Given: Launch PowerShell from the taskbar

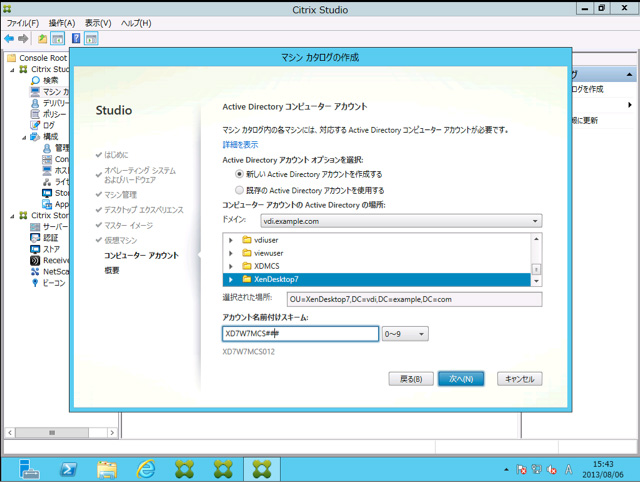Looking at the screenshot, I should [68, 469].
